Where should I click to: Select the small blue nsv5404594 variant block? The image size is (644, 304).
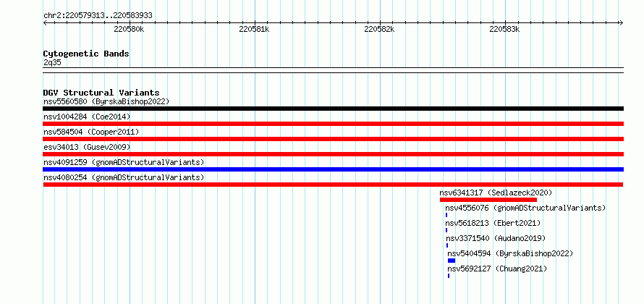click(x=452, y=261)
